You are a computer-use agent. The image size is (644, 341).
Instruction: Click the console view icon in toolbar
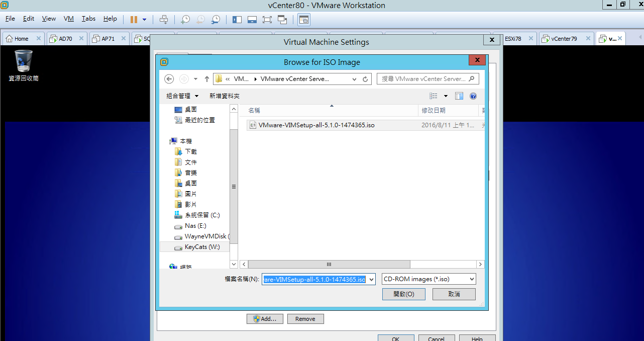coord(304,20)
